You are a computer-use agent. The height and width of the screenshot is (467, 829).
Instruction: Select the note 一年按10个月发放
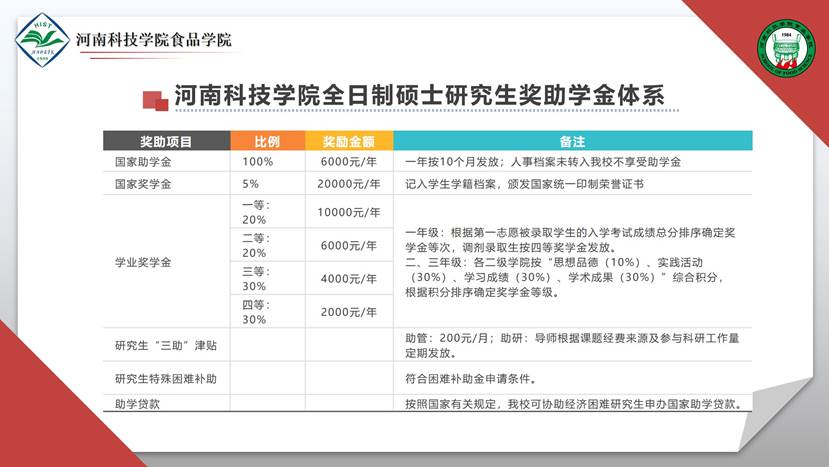tap(452, 162)
